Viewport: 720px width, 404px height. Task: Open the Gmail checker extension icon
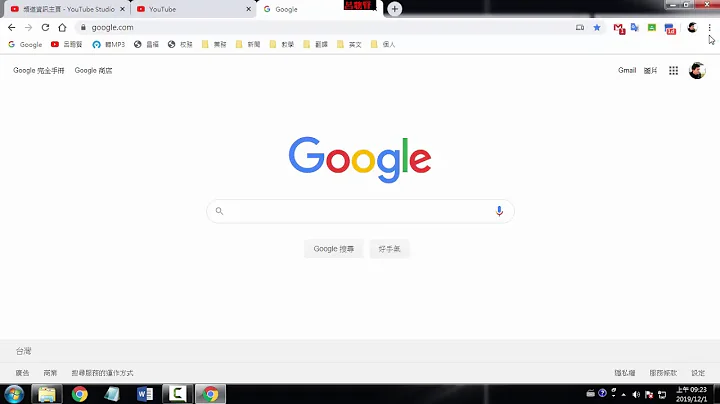pyautogui.click(x=619, y=28)
